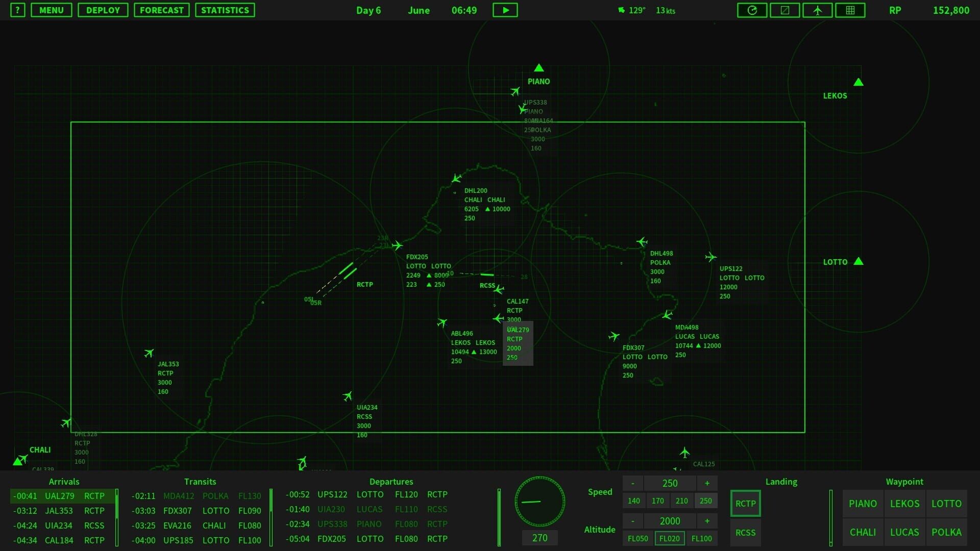Click the wind indicator showing 129 degrees
The height and width of the screenshot is (551, 980).
[x=633, y=10]
